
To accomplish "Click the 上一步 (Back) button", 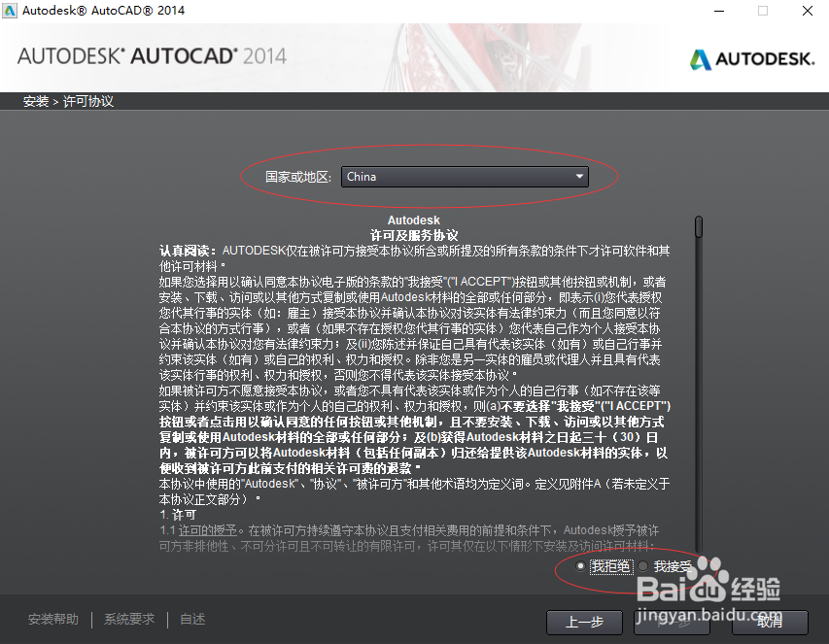I will [x=584, y=623].
